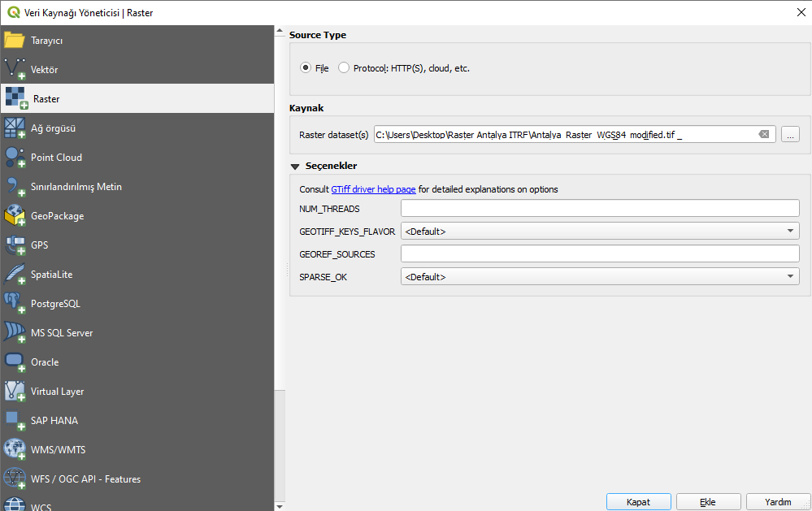Viewport: 812px width, 511px height.
Task: Clear the raster dataset path field
Action: 764,135
